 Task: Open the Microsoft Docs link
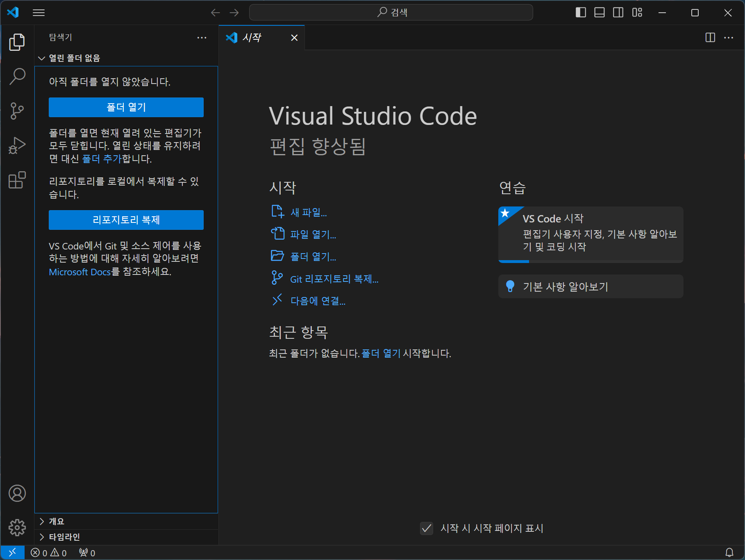click(x=80, y=272)
